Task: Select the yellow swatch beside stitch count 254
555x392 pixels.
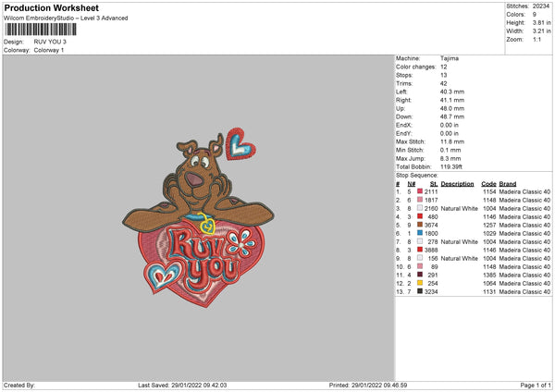Action: pos(420,283)
